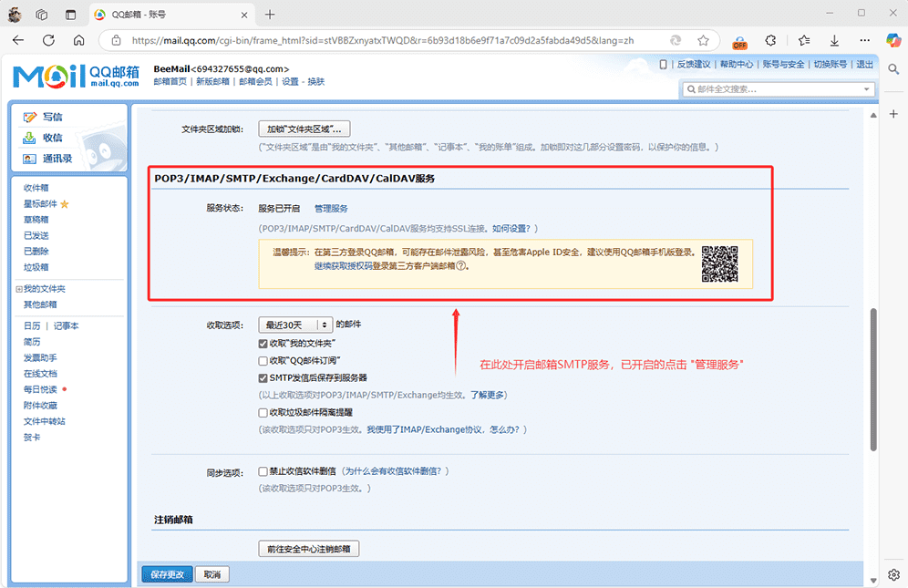
Task: Open new browser tab plus
Action: tap(270, 15)
